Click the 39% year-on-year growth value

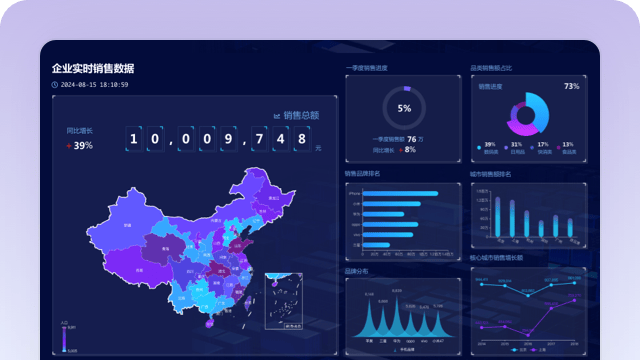coord(83,146)
